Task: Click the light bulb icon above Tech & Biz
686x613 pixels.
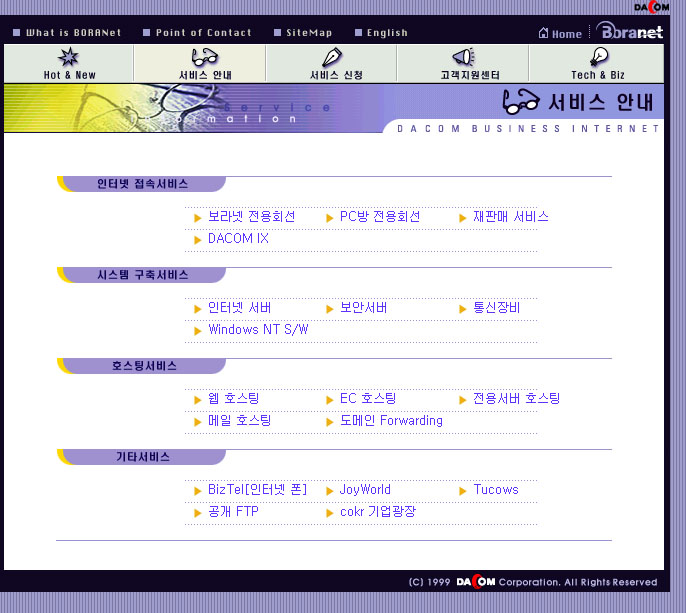Action: (599, 57)
